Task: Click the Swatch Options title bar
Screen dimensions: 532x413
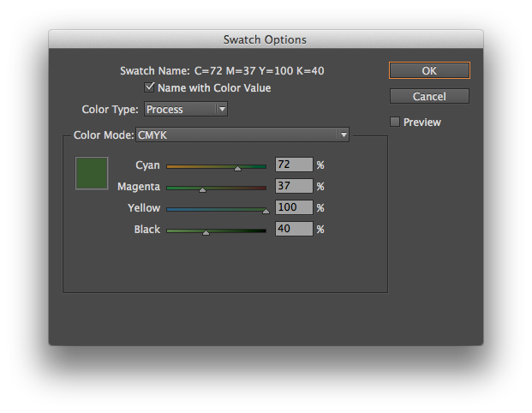Action: pos(266,39)
